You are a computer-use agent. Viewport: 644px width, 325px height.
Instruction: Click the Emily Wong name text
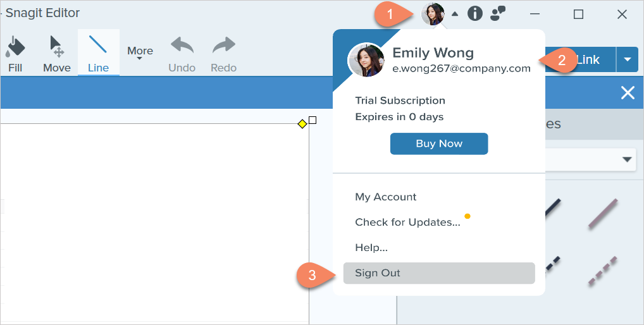pyautogui.click(x=433, y=52)
